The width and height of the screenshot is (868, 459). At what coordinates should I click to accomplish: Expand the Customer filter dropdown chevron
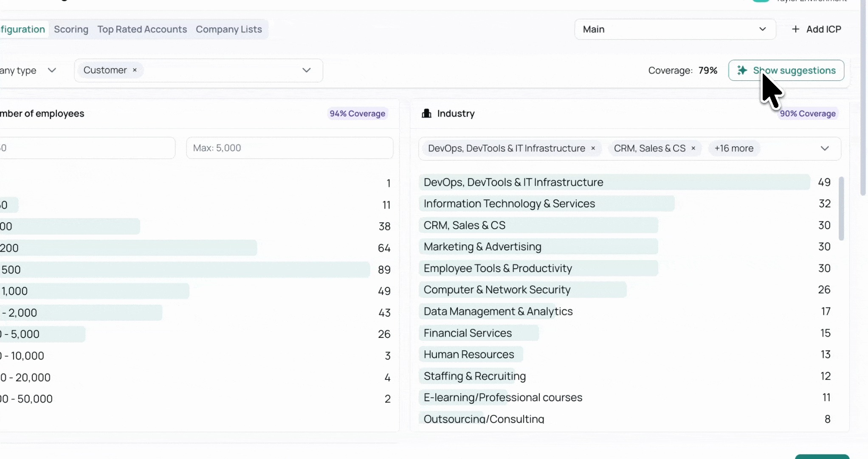(307, 70)
